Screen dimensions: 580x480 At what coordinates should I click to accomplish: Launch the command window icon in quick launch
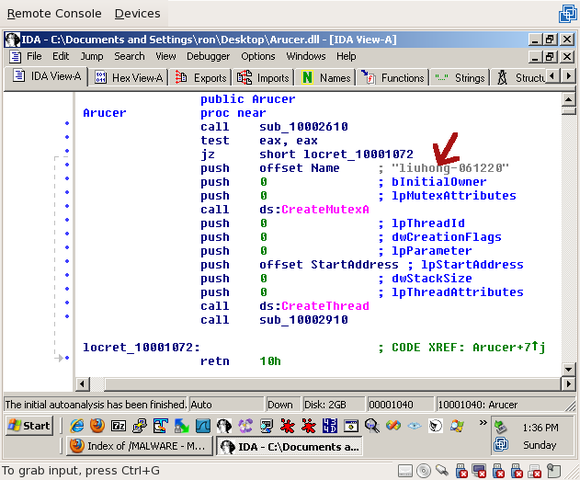point(351,426)
